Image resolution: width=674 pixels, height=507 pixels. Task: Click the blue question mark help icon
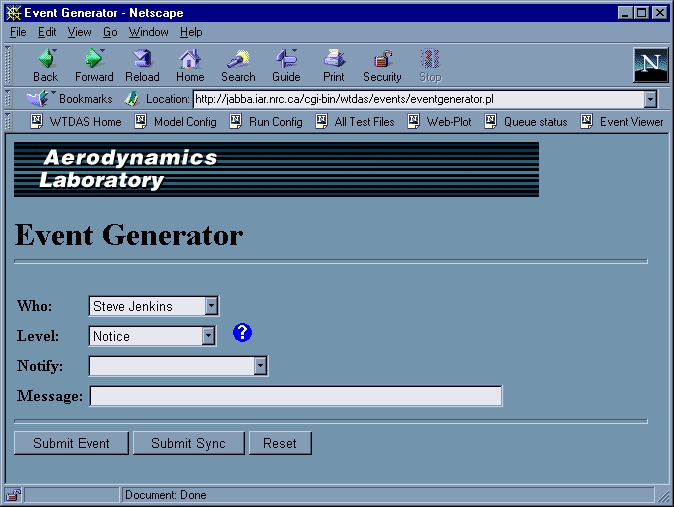tap(242, 332)
